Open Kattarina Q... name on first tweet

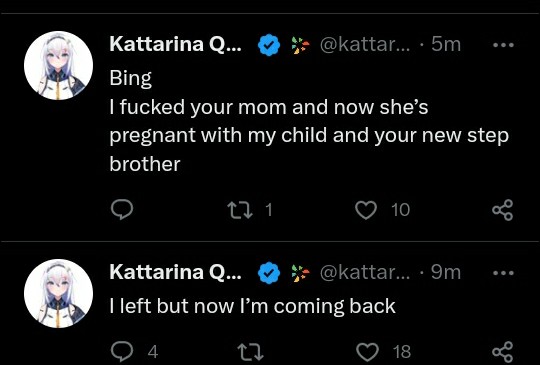(x=175, y=44)
